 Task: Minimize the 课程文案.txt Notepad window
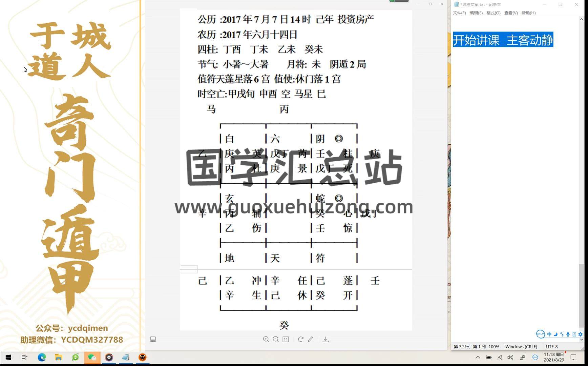pyautogui.click(x=545, y=4)
